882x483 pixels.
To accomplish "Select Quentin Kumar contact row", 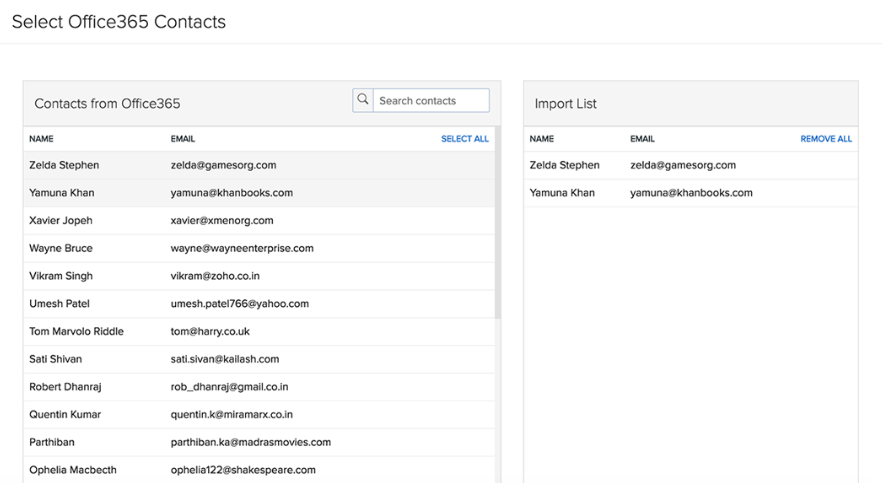I will (x=258, y=415).
